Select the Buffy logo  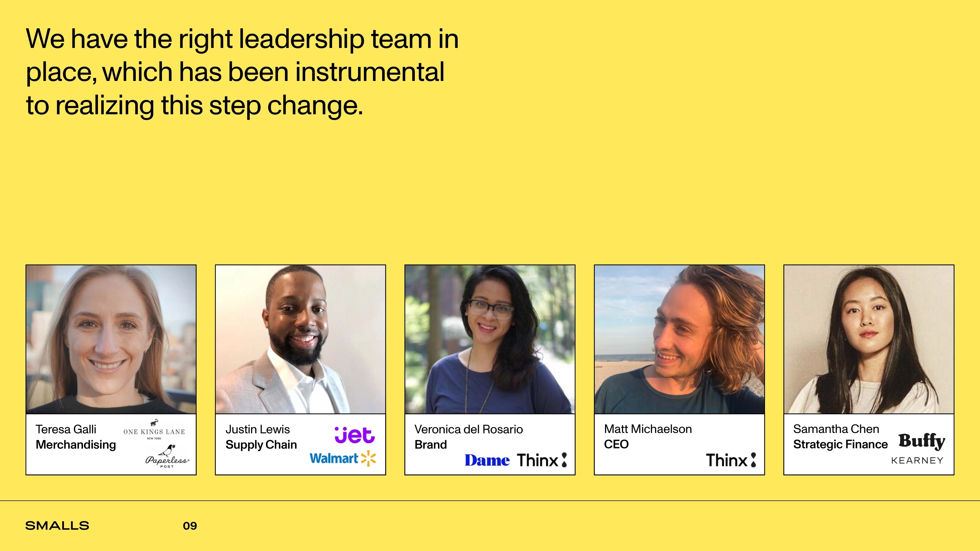coord(922,441)
